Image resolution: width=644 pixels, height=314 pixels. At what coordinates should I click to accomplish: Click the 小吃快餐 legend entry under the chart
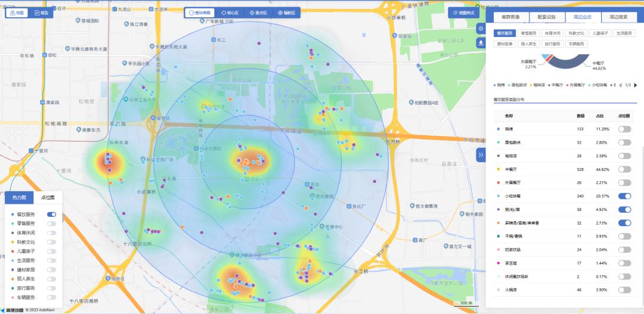[x=597, y=85]
